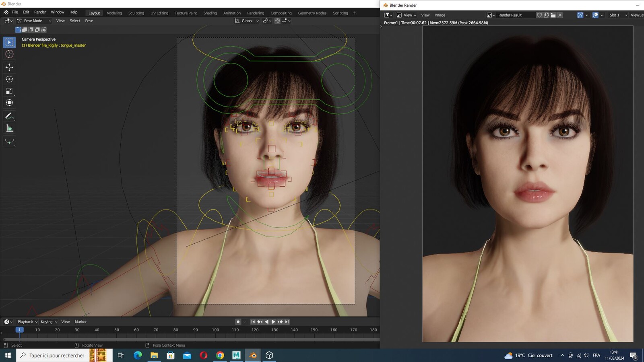
Task: Activate the Rotate tool
Action: (9, 79)
